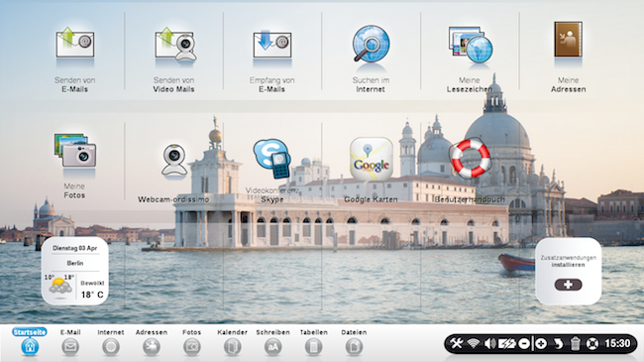The height and width of the screenshot is (362, 644).
Task: Click Berlin city name in weather widget
Action: (x=75, y=263)
